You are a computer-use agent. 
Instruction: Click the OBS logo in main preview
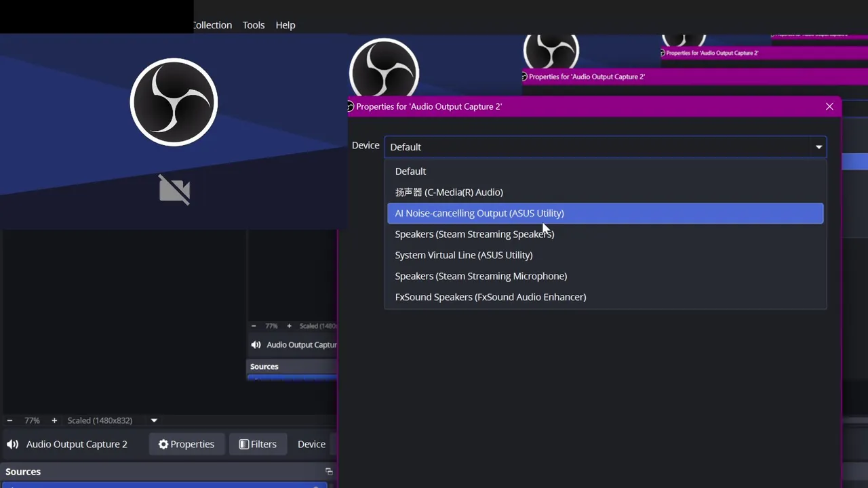pyautogui.click(x=174, y=102)
